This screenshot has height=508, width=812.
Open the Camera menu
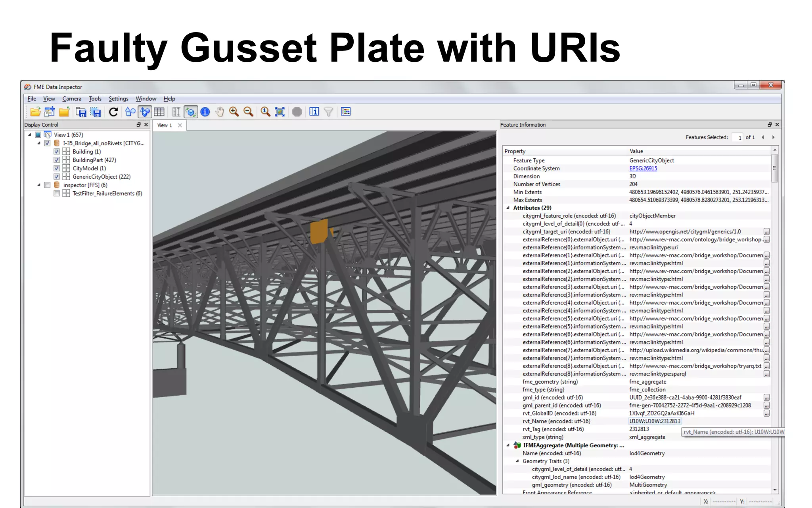pos(72,99)
